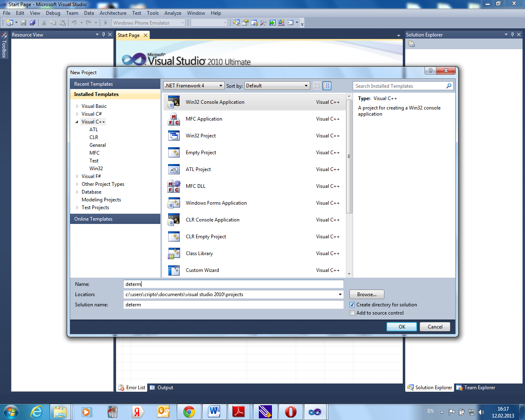Switch templates to small icons view
The image size is (525, 420).
point(317,86)
